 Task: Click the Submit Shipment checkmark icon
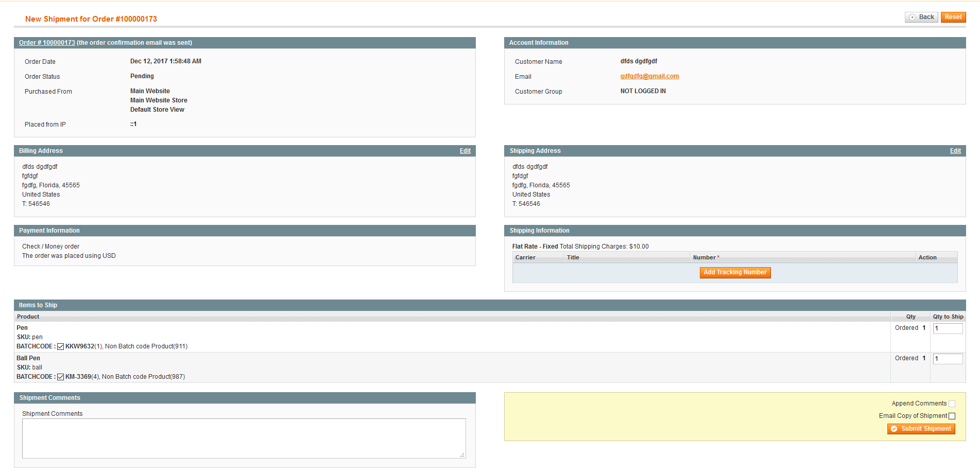894,429
